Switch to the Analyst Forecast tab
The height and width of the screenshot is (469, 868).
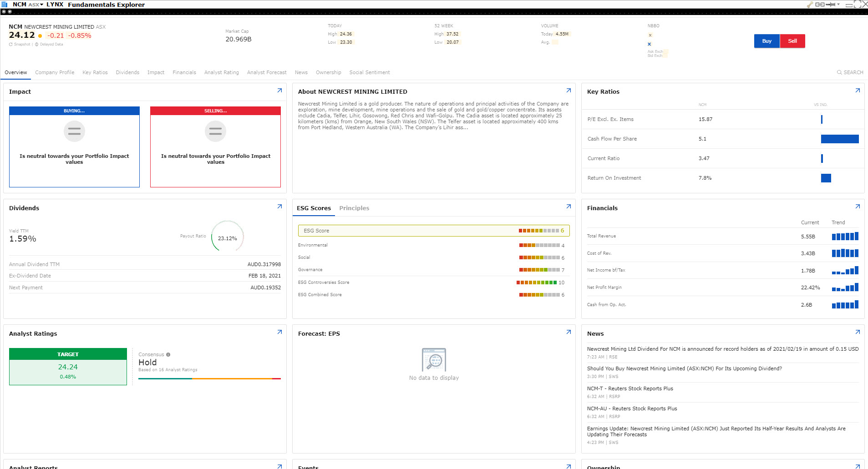tap(267, 72)
